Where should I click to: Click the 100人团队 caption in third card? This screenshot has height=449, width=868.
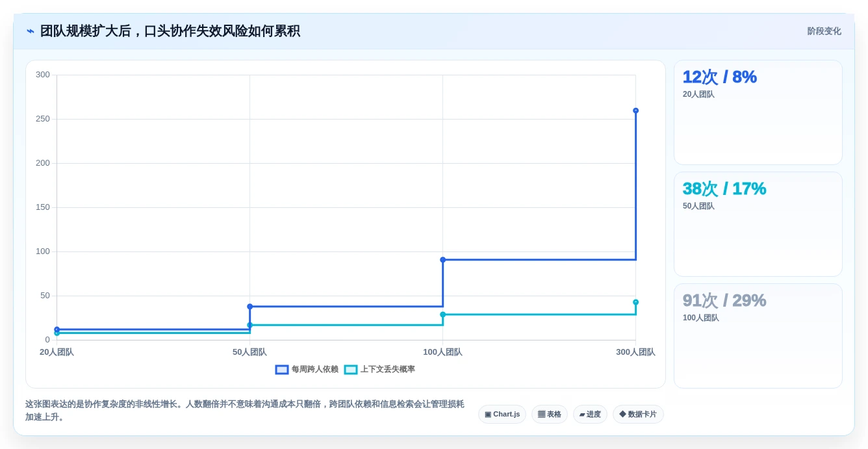tap(700, 318)
